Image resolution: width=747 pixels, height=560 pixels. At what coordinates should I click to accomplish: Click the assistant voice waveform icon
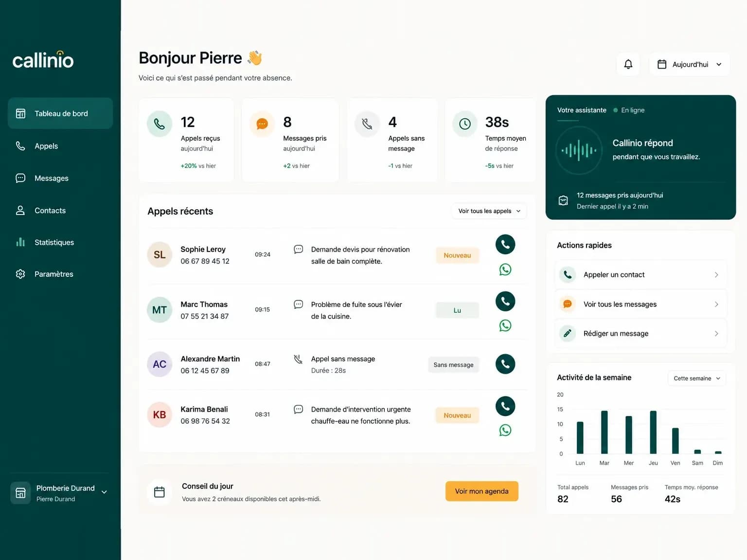point(579,150)
